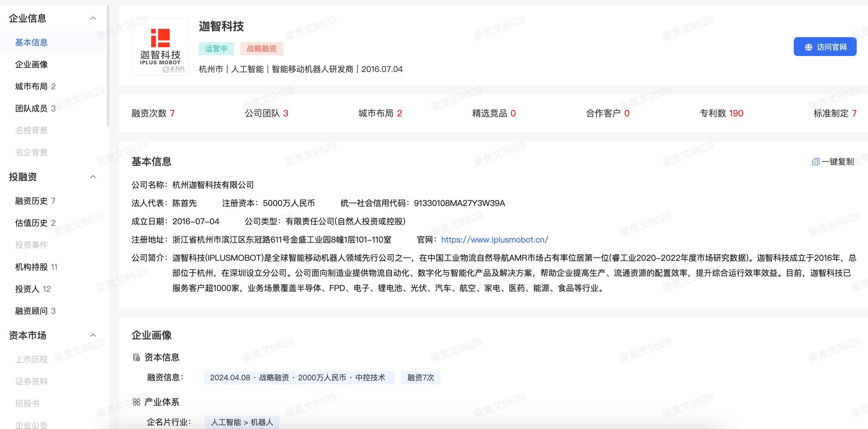The height and width of the screenshot is (429, 868).
Task: Open the 迦智科技 company logo thumbnail
Action: pyautogui.click(x=160, y=47)
